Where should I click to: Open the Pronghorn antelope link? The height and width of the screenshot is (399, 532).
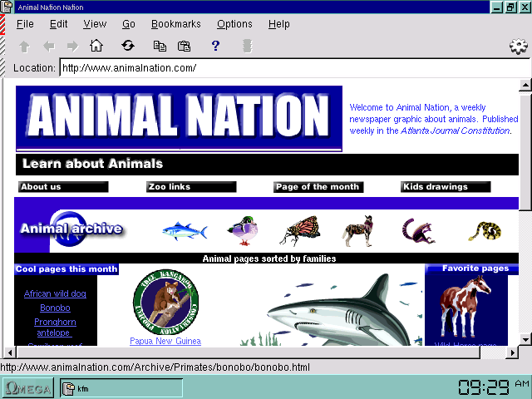point(55,327)
